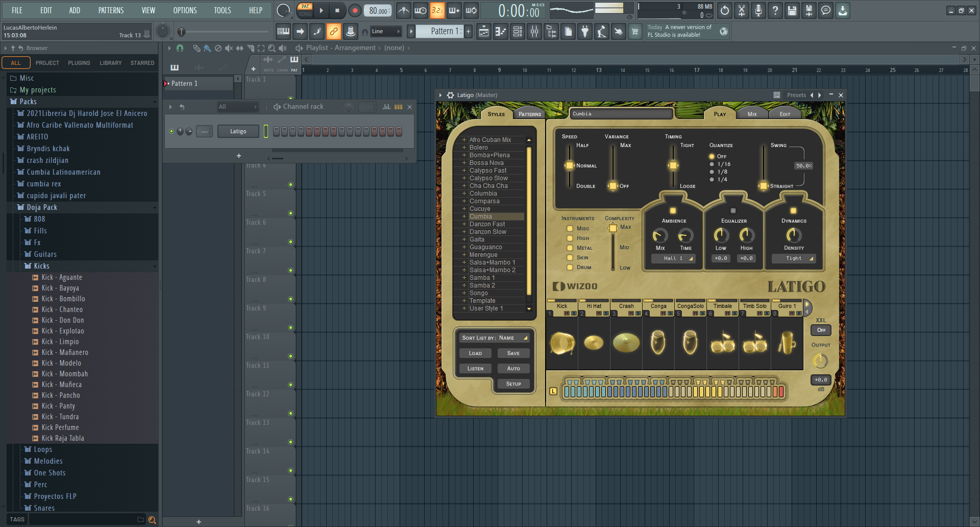The height and width of the screenshot is (527, 980).
Task: Select the 1/8 Quantize radio option
Action: (x=712, y=172)
